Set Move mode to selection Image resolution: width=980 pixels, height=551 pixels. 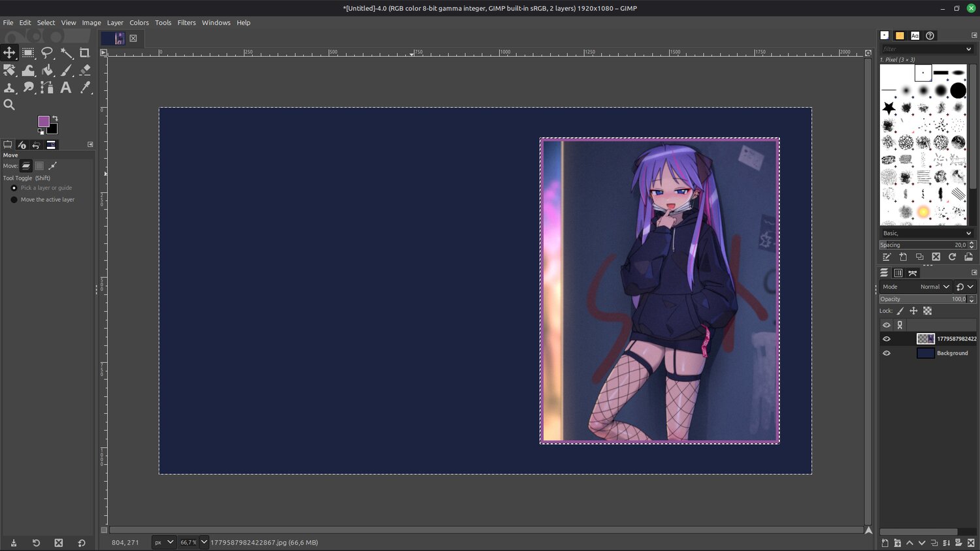click(39, 166)
